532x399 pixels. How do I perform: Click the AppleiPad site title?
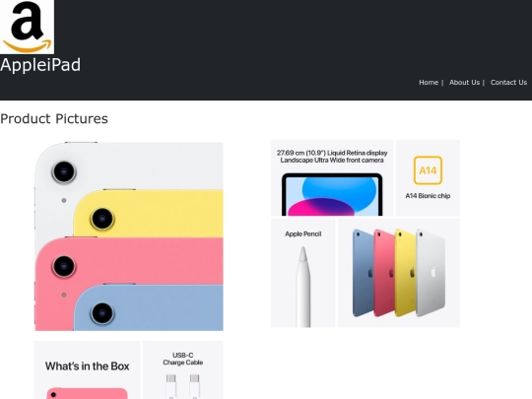[40, 65]
